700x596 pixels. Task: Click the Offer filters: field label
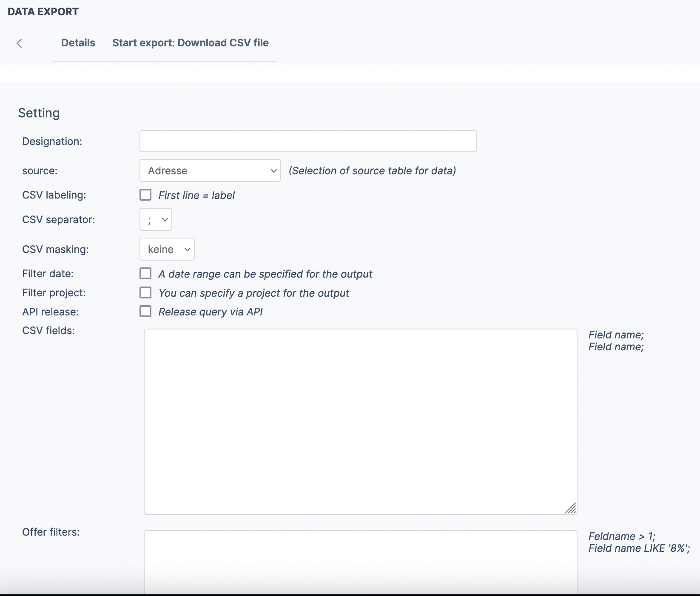(x=51, y=532)
